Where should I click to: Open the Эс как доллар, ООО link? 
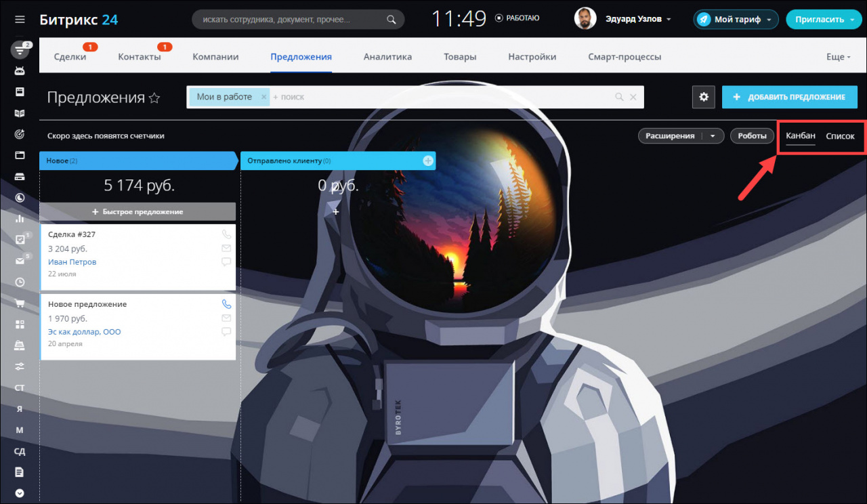(x=85, y=332)
